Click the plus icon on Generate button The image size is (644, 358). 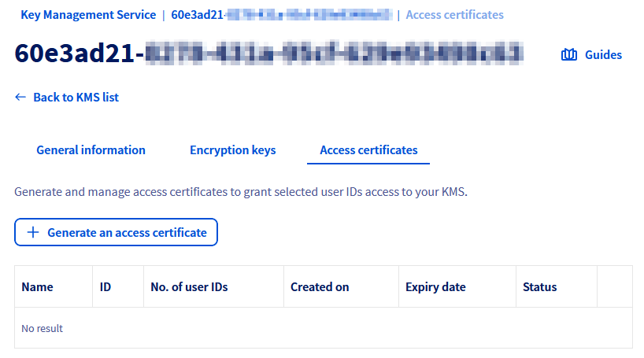click(33, 233)
